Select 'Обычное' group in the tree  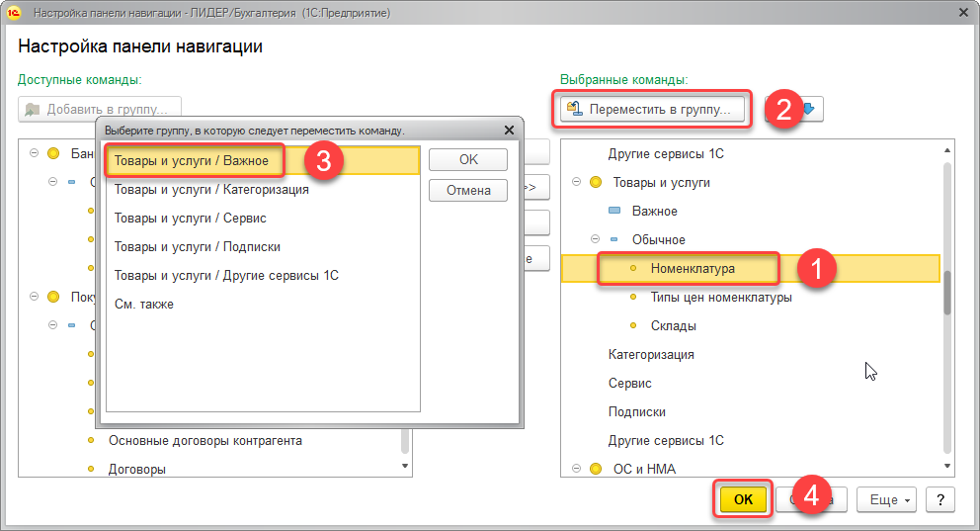(658, 240)
